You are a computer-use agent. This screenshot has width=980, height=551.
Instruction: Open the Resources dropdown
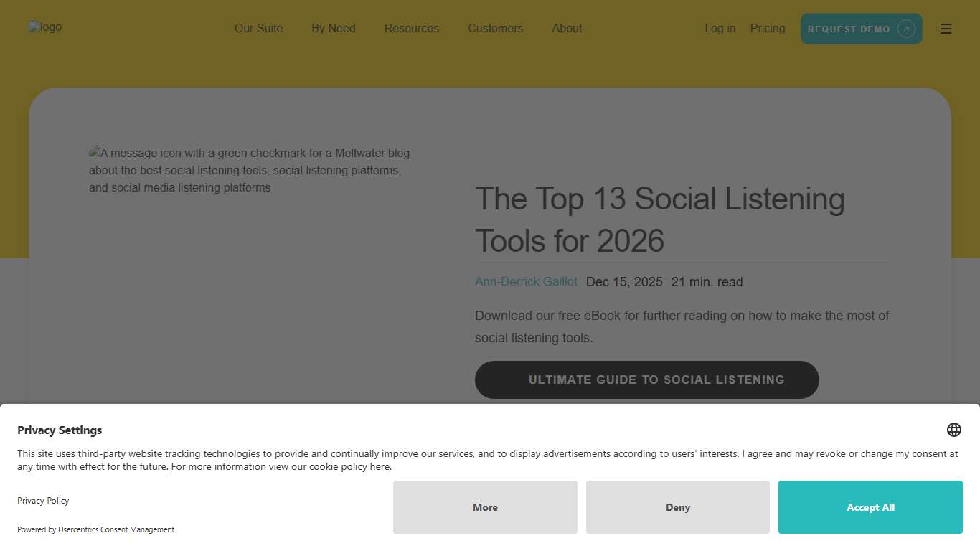[411, 29]
